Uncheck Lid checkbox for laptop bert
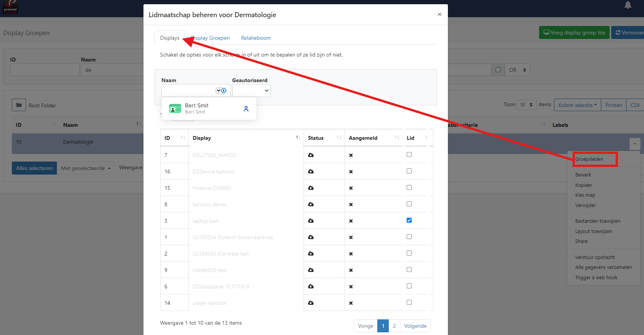The width and height of the screenshot is (644, 335). pos(409,220)
